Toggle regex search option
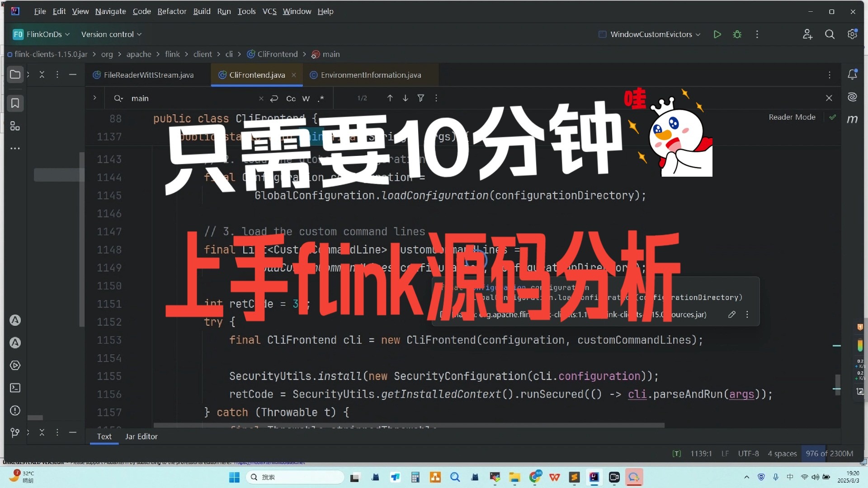Image resolution: width=868 pixels, height=488 pixels. click(x=321, y=99)
